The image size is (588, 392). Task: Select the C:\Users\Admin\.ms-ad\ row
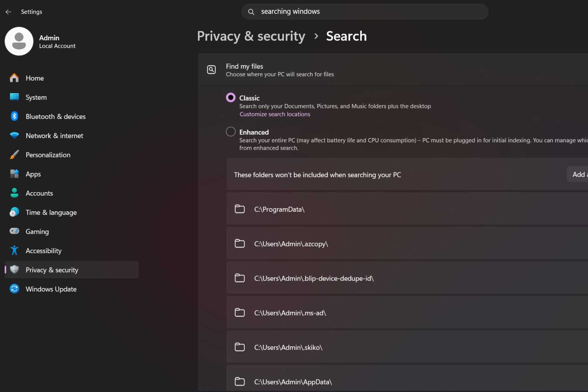(x=407, y=313)
